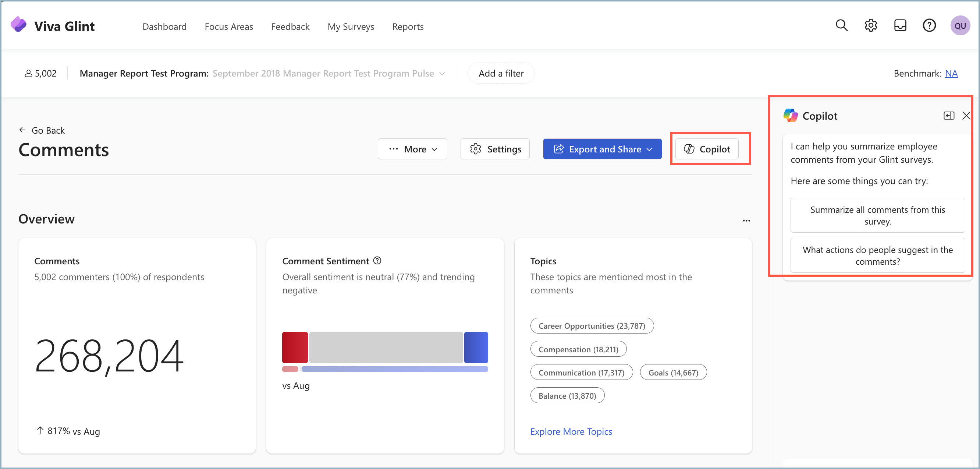The width and height of the screenshot is (980, 469).
Task: Click the Comment Sentiment info icon
Action: [377, 261]
